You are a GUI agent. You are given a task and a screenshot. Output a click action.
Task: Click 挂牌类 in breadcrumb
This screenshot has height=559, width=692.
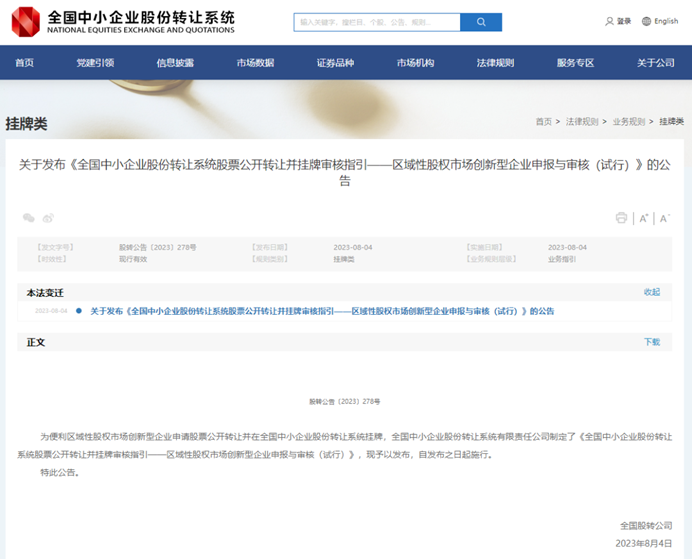pyautogui.click(x=672, y=121)
